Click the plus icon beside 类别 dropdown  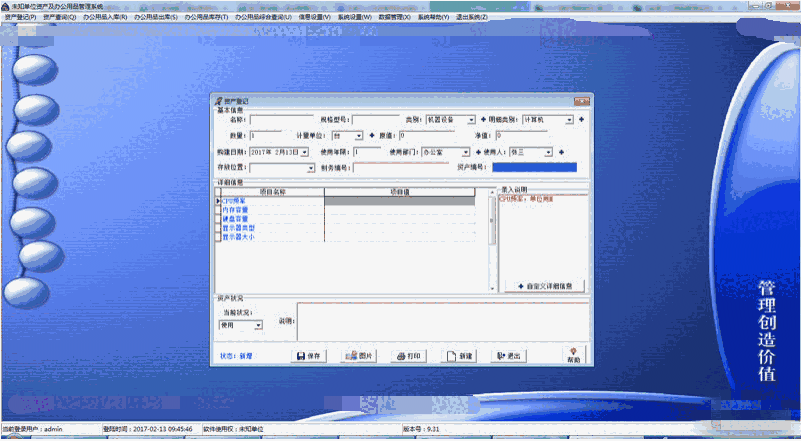coord(483,119)
